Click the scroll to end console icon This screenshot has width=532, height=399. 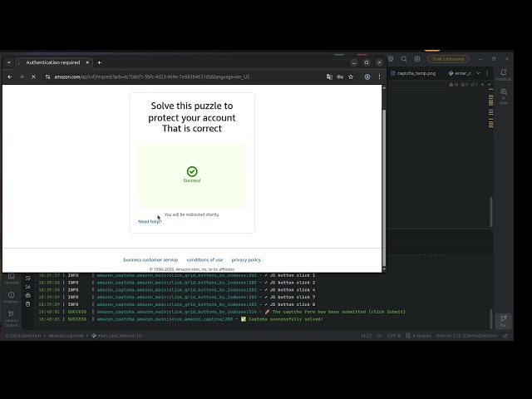coord(27,287)
